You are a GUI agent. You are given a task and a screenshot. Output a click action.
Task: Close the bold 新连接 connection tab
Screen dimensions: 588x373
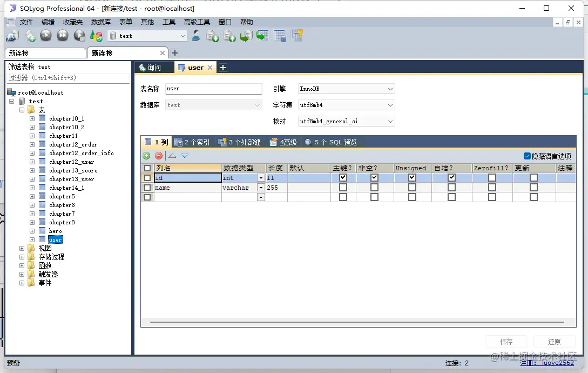pyautogui.click(x=163, y=53)
